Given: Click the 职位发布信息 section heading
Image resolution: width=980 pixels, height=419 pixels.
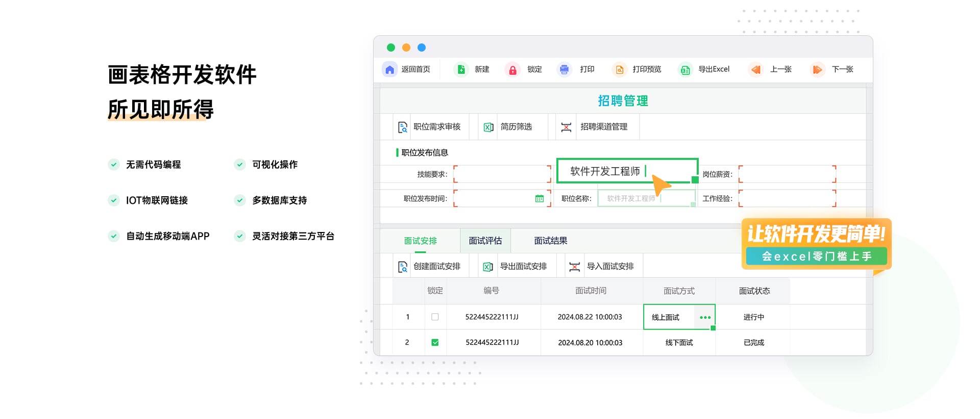Looking at the screenshot, I should click(x=425, y=153).
